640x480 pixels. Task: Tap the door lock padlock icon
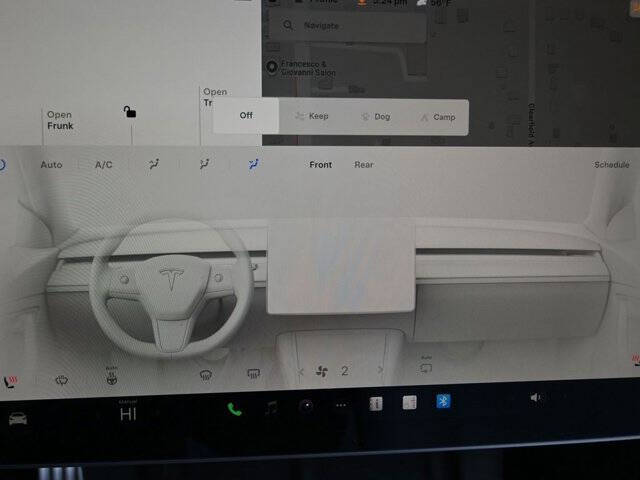click(x=130, y=112)
